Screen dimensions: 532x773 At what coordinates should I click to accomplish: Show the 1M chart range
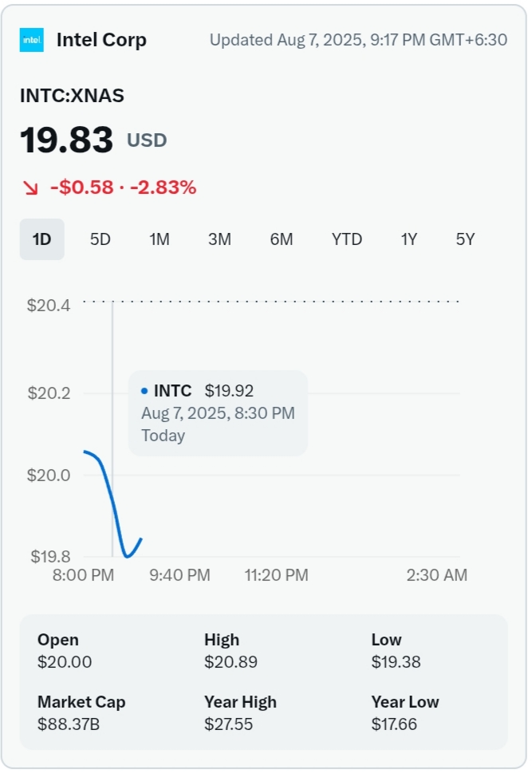(160, 239)
